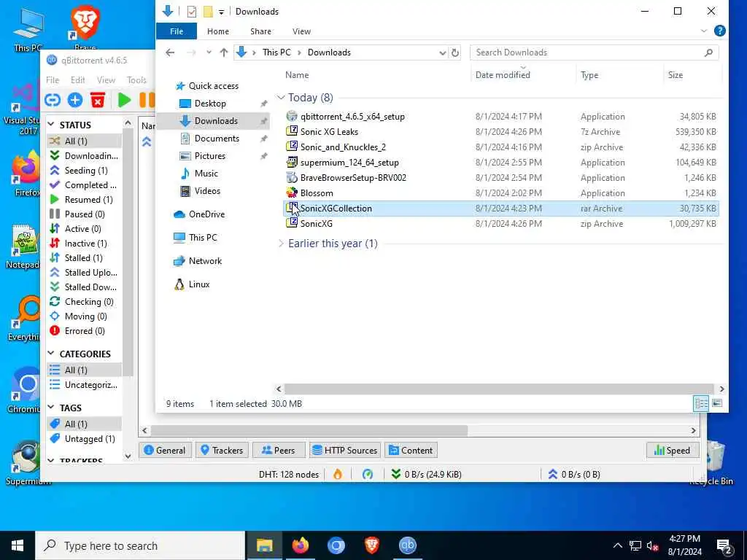Open the address bar history dropdown
The image size is (747, 560).
click(443, 52)
